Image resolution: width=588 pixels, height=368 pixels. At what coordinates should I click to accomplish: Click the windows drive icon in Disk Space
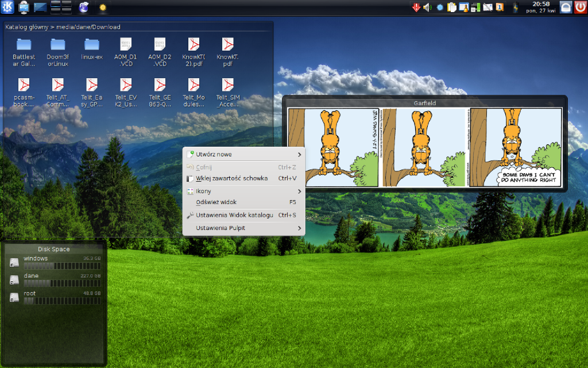tap(14, 262)
